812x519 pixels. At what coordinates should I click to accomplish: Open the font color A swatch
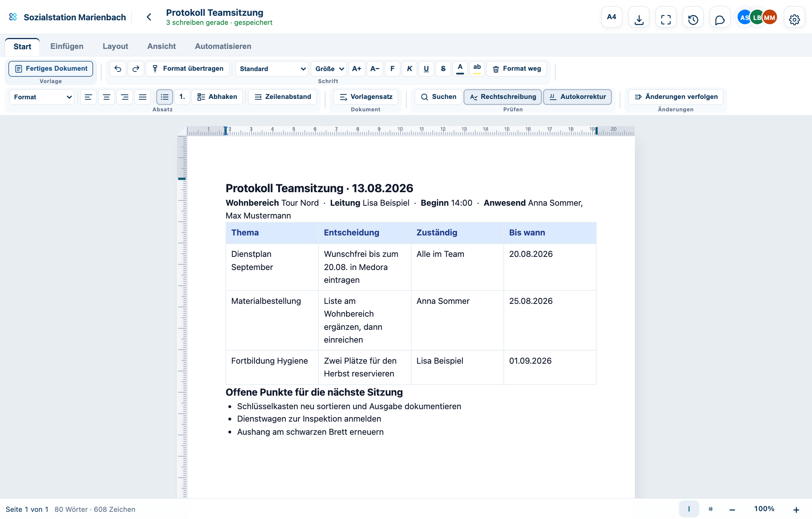point(460,68)
